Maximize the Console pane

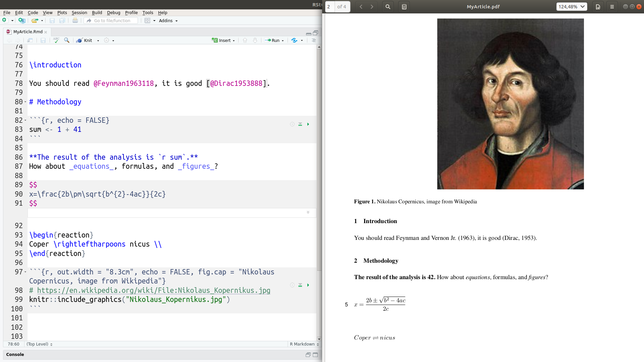click(315, 355)
